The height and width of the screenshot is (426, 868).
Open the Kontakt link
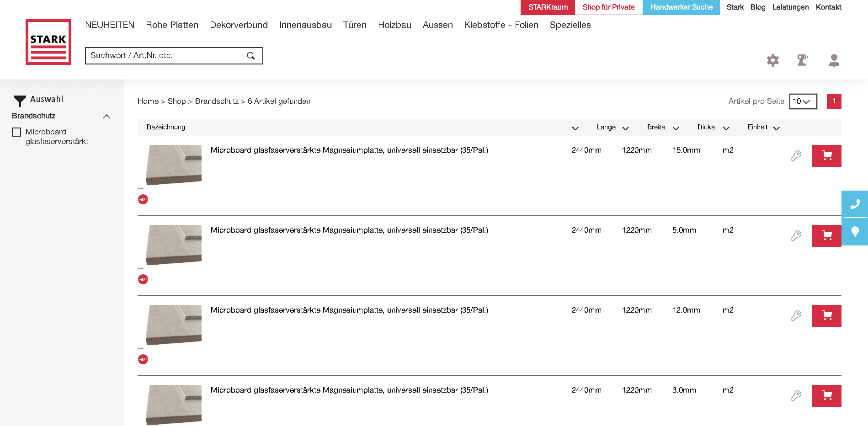click(828, 7)
